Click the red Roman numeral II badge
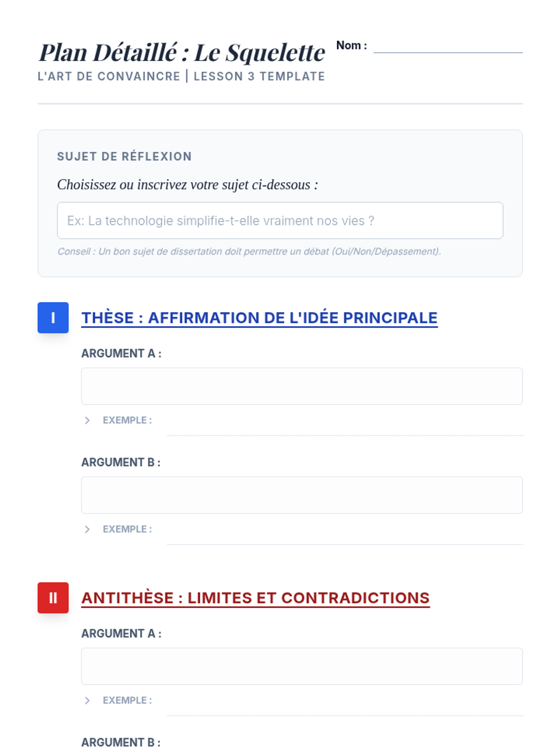 click(x=53, y=598)
